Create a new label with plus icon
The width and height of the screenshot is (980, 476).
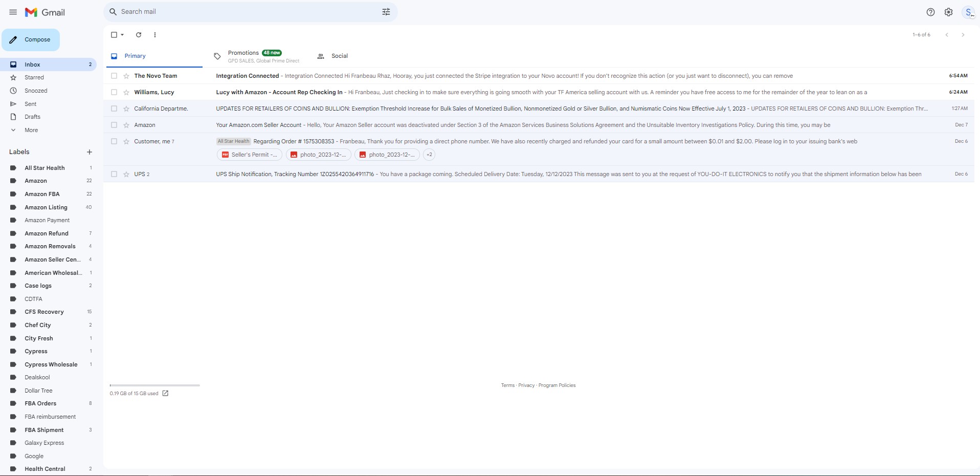click(90, 152)
